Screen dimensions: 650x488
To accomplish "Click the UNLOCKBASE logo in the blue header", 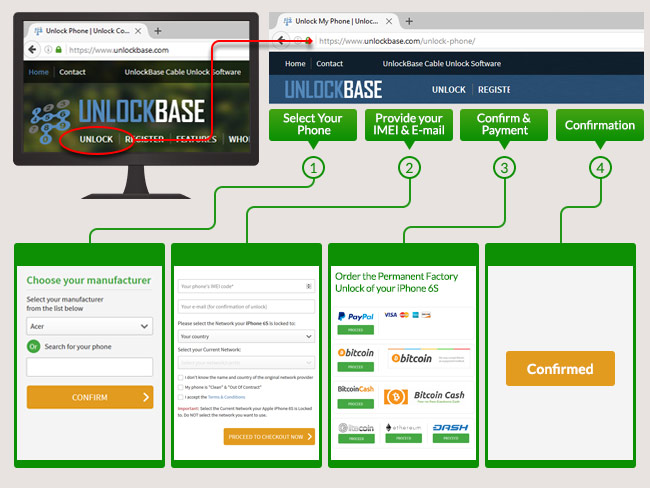I will (333, 90).
